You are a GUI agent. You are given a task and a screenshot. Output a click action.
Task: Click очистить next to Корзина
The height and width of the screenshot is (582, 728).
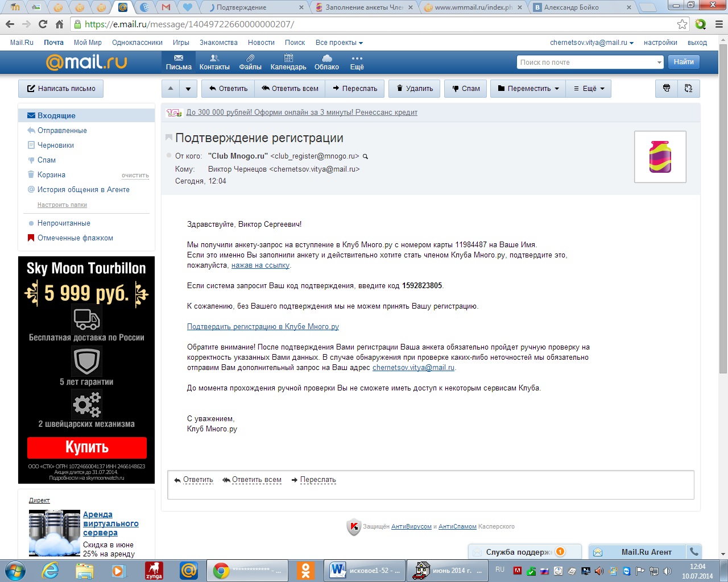coord(135,175)
